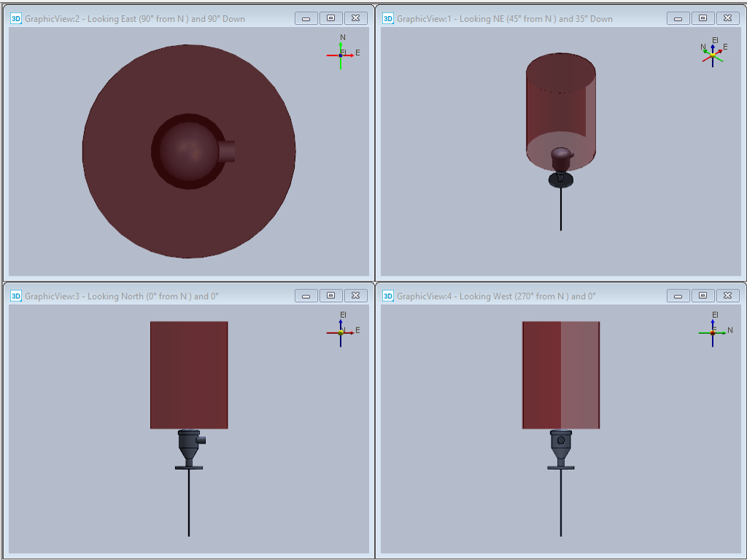The width and height of the screenshot is (747, 560).
Task: Pick the instrument housing in GraphicView:3
Action: 189,444
